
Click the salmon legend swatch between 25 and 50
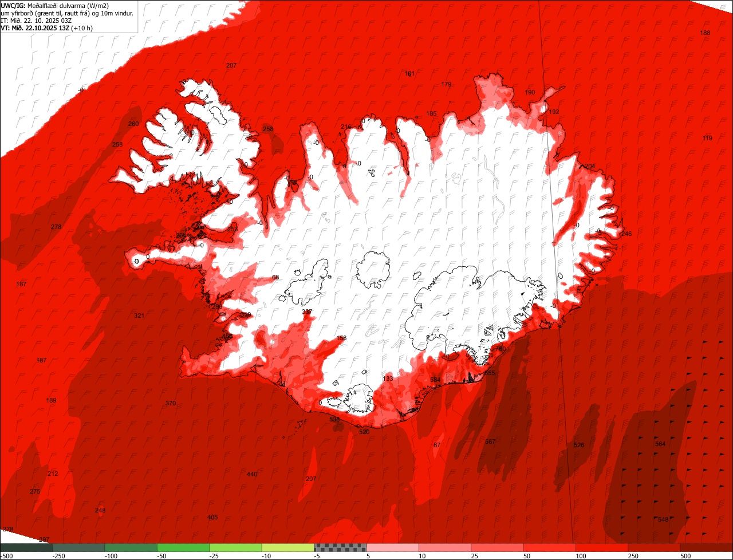pyautogui.click(x=497, y=547)
